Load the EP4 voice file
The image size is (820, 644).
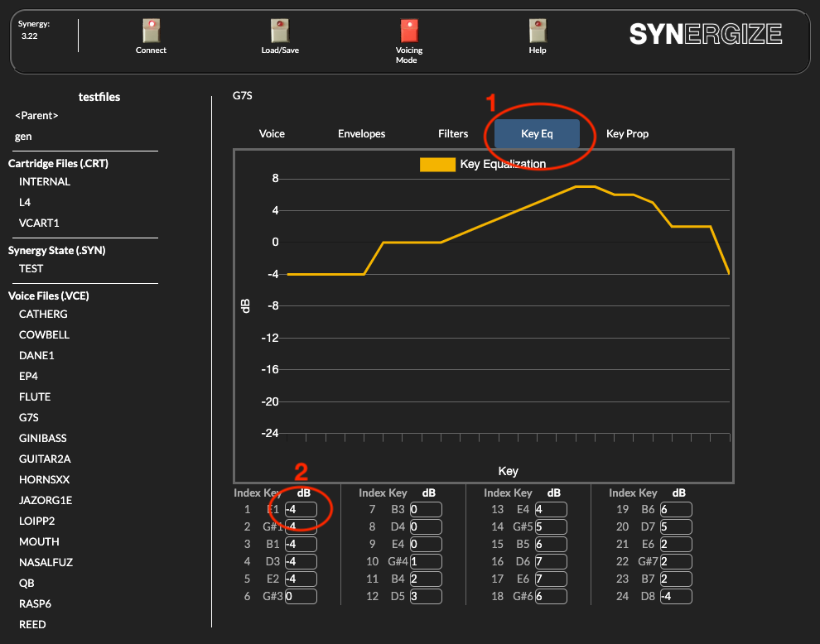[x=28, y=377]
